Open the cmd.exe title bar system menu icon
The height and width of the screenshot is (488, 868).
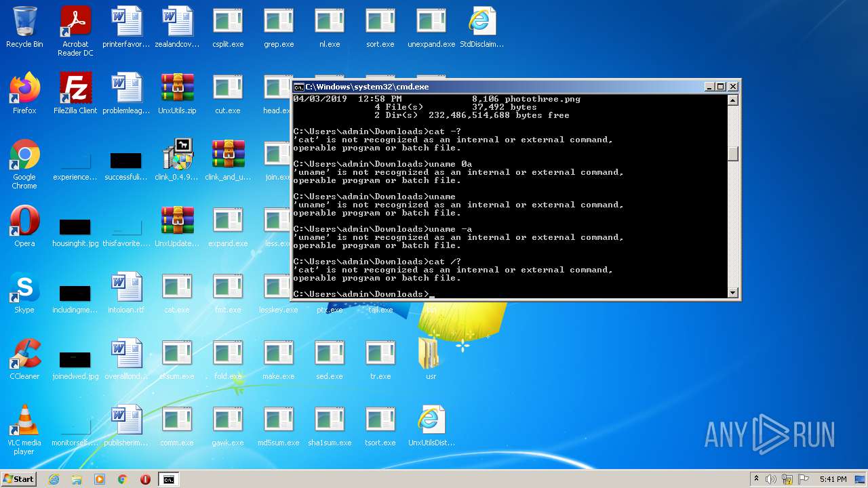(x=298, y=87)
